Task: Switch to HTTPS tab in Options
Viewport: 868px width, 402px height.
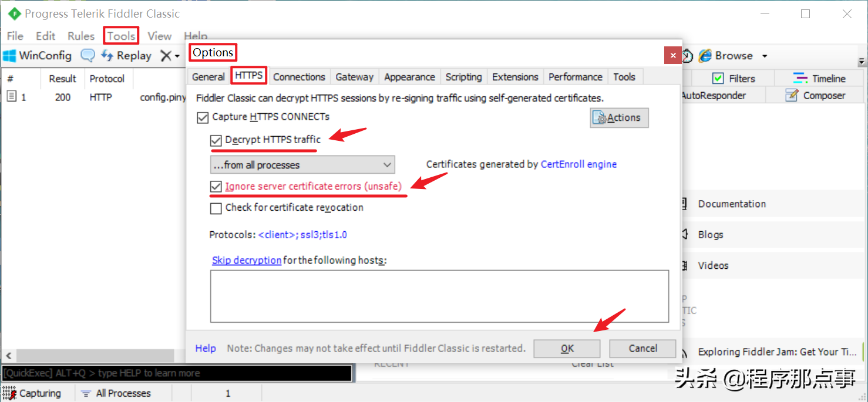Action: 248,76
